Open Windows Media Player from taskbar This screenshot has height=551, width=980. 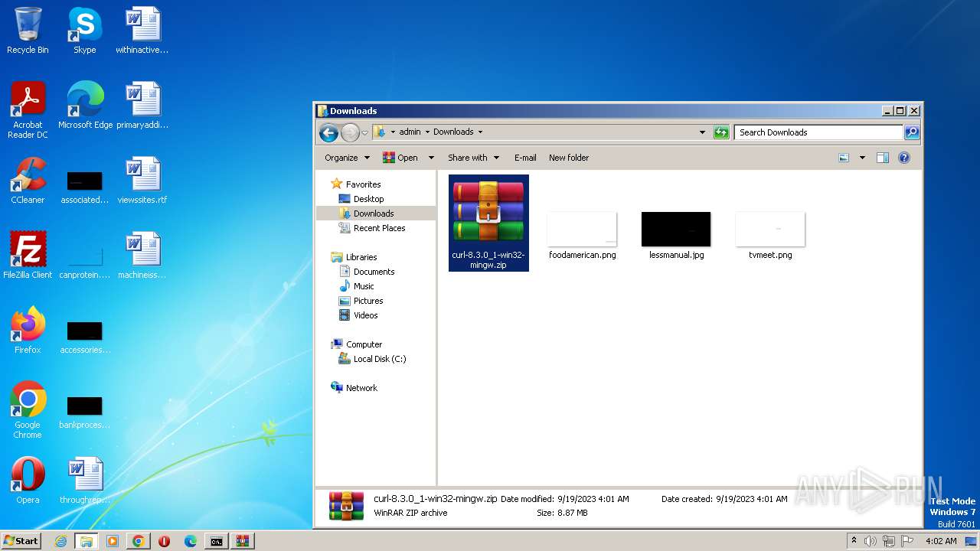(113, 541)
